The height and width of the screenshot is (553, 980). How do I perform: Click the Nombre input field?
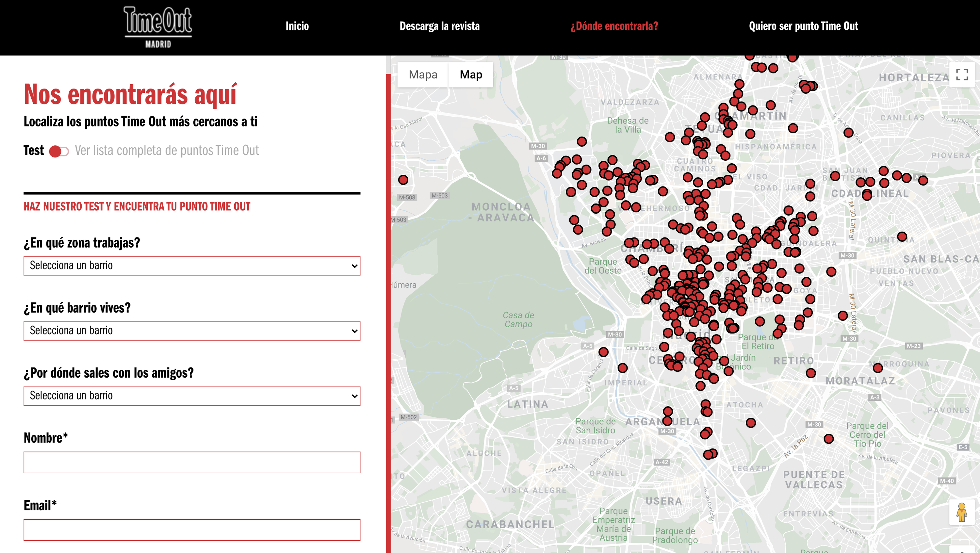pyautogui.click(x=192, y=463)
